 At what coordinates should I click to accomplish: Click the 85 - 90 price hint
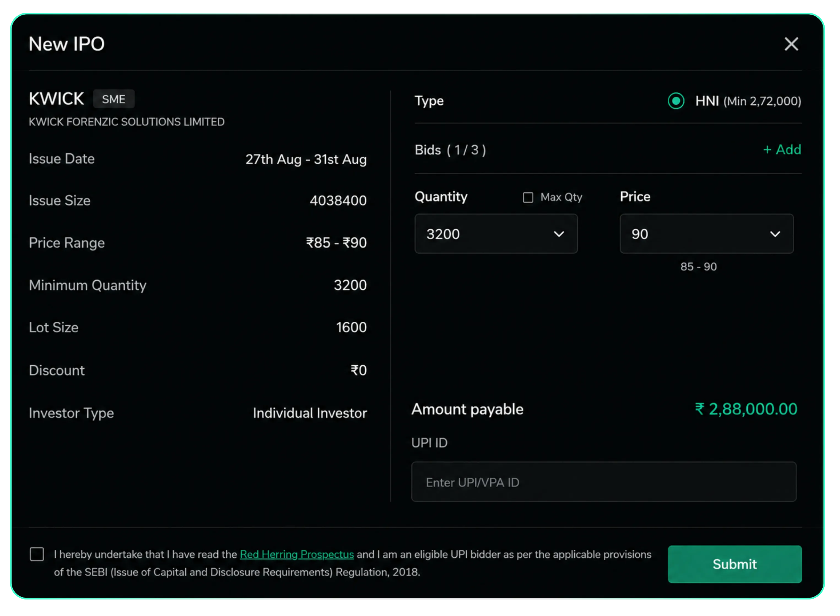coord(698,267)
